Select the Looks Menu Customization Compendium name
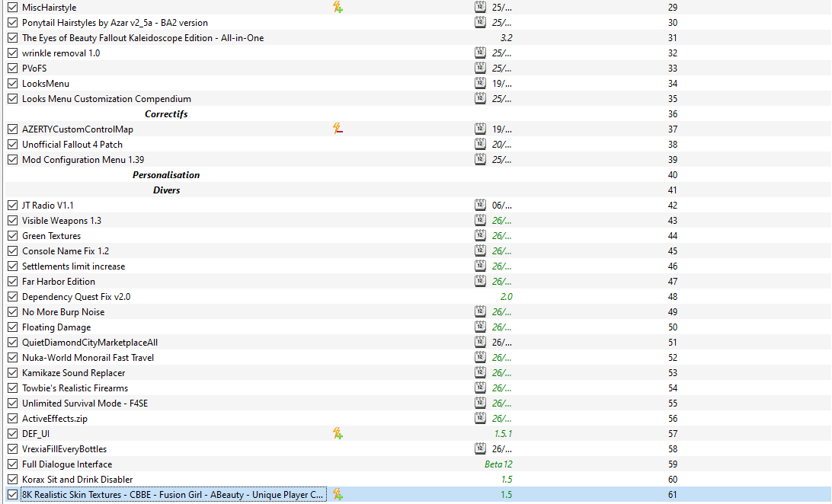Image resolution: width=832 pixels, height=504 pixels. click(107, 99)
